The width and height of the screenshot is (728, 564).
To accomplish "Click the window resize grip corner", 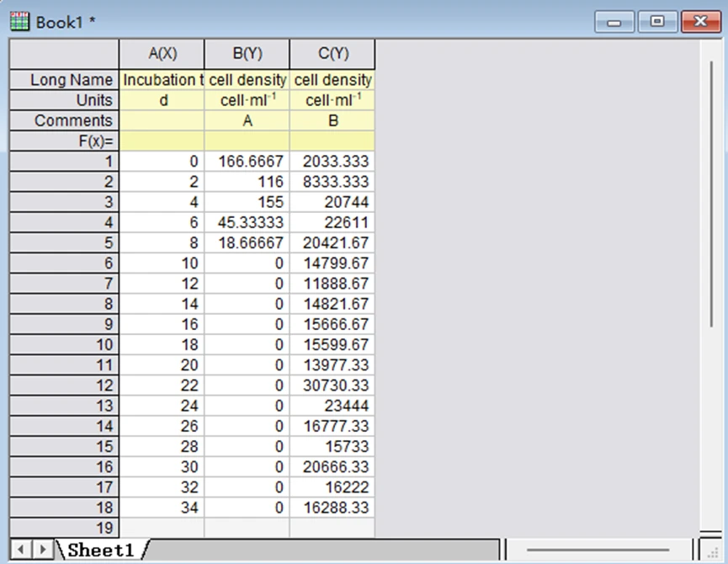I will 711,551.
